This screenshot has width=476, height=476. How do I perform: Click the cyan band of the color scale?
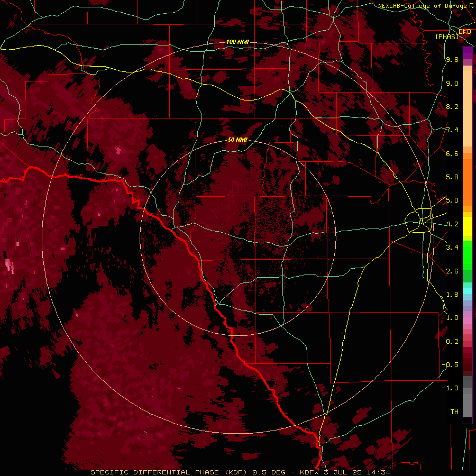click(467, 291)
